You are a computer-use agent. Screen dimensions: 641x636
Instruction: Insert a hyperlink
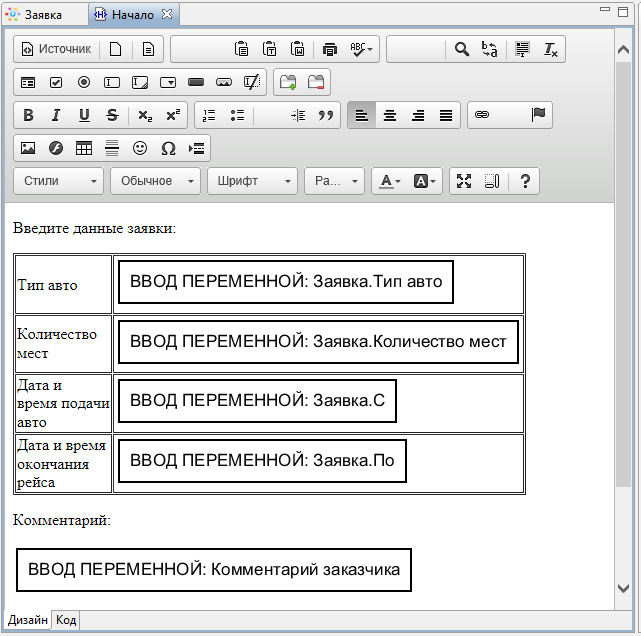pyautogui.click(x=482, y=115)
